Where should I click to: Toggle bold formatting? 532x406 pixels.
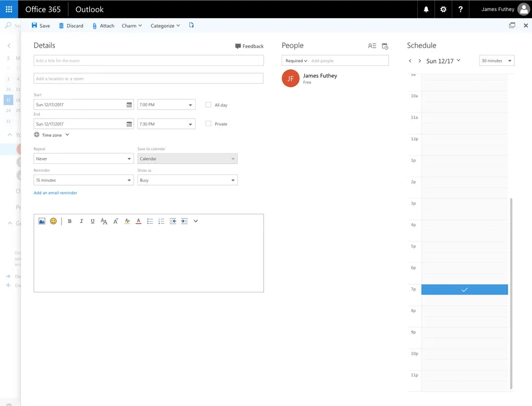coord(70,221)
